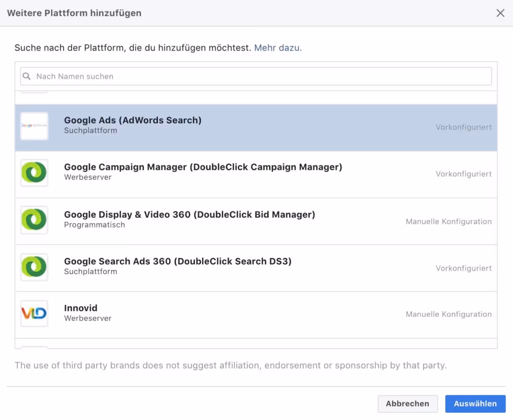The height and width of the screenshot is (420, 513).
Task: Select Google Search Ads 360 (DoubleClick Search DS3)
Action: point(256,268)
